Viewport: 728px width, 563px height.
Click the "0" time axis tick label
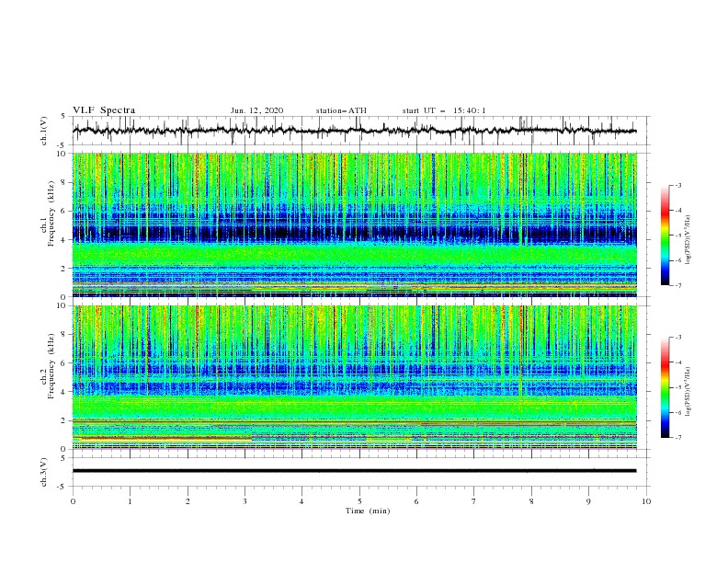(73, 501)
